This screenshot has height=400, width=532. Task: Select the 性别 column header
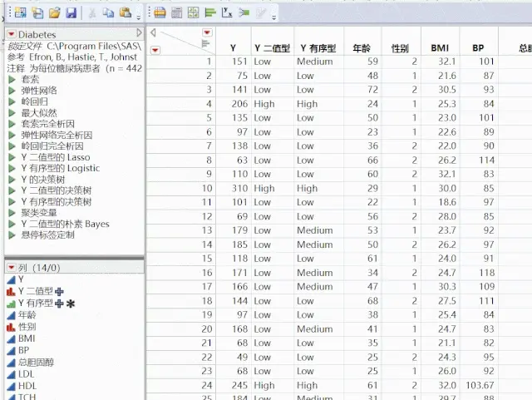tap(400, 48)
